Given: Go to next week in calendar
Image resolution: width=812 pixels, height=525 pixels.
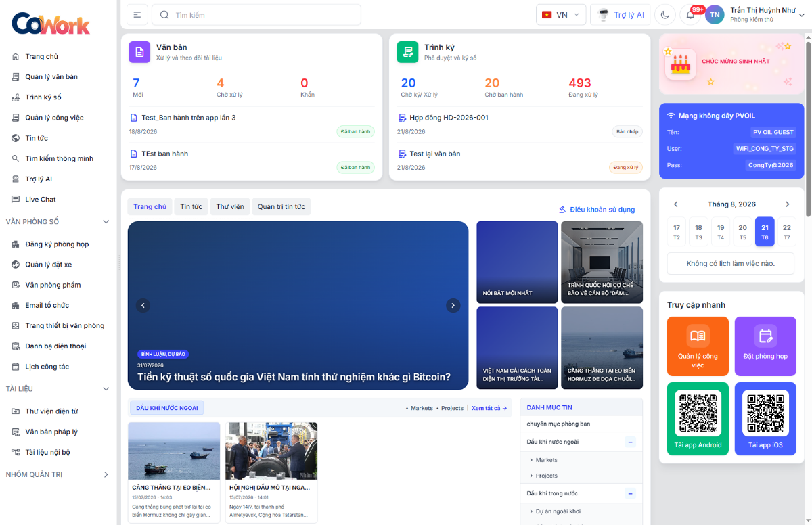Looking at the screenshot, I should pyautogui.click(x=787, y=204).
